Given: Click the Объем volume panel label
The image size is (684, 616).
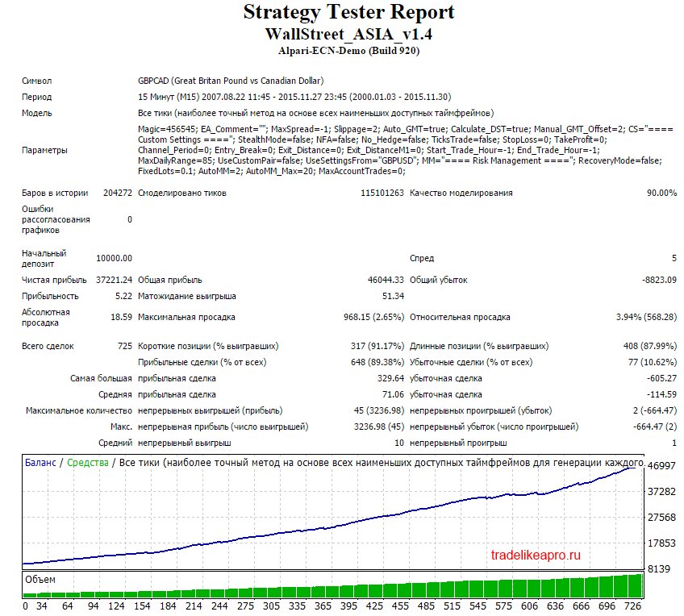Looking at the screenshot, I should pyautogui.click(x=40, y=580).
